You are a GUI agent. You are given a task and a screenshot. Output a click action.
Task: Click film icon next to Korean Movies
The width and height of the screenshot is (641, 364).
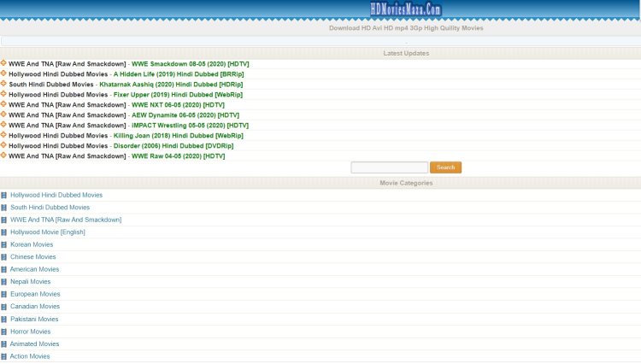coord(3,244)
